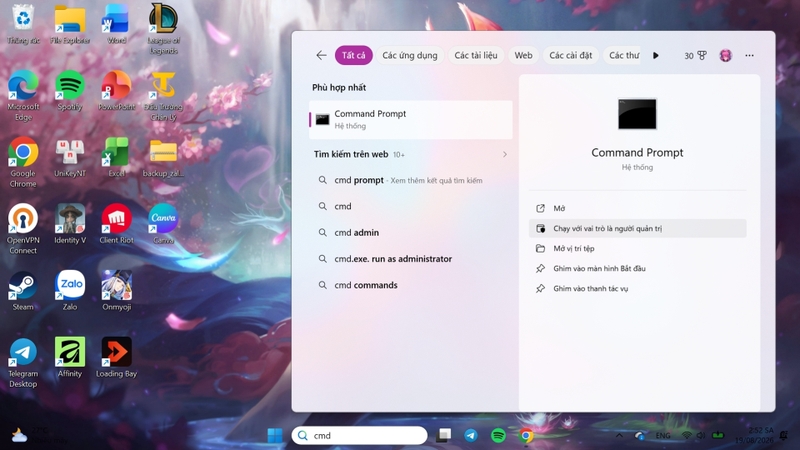The image size is (800, 450).
Task: Click Mở to open Command Prompt
Action: point(637,208)
